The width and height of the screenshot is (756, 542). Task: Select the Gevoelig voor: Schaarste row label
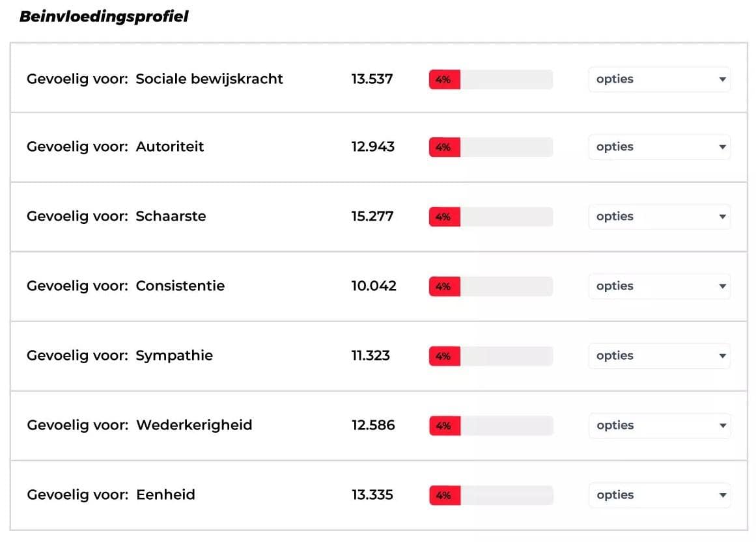coord(116,217)
